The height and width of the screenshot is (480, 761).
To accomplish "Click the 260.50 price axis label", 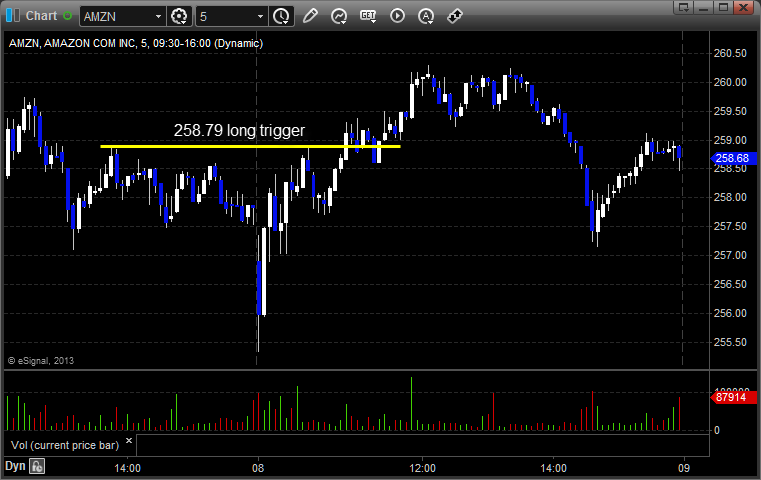I will tap(730, 53).
